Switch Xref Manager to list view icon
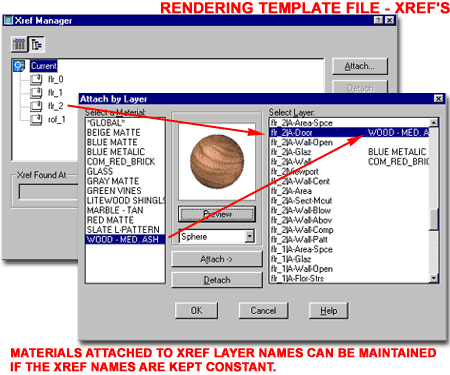 (19, 44)
